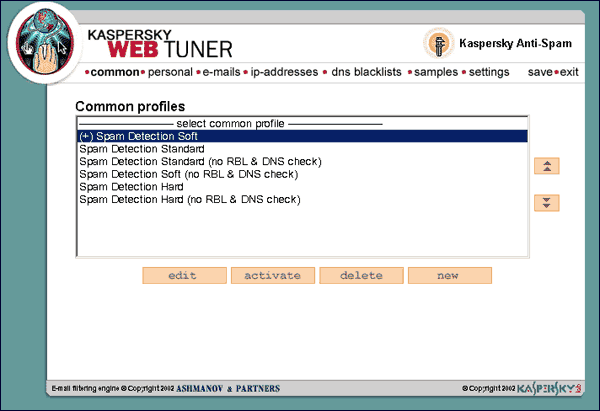Open the settings tab
600x411 pixels.
click(x=489, y=72)
